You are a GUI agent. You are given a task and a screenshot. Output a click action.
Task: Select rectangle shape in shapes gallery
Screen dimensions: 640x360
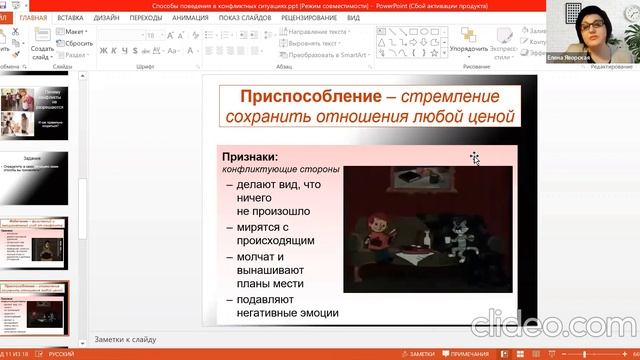413,32
